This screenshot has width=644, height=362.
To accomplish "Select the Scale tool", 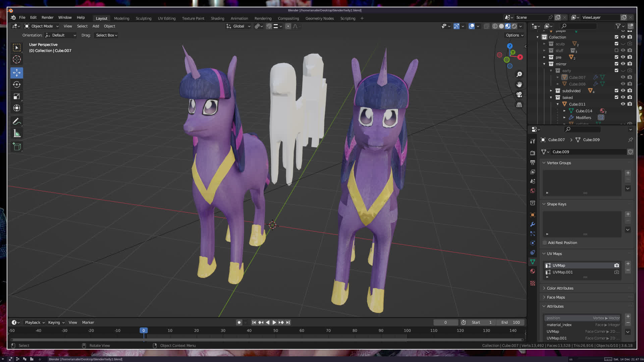I will tap(17, 97).
